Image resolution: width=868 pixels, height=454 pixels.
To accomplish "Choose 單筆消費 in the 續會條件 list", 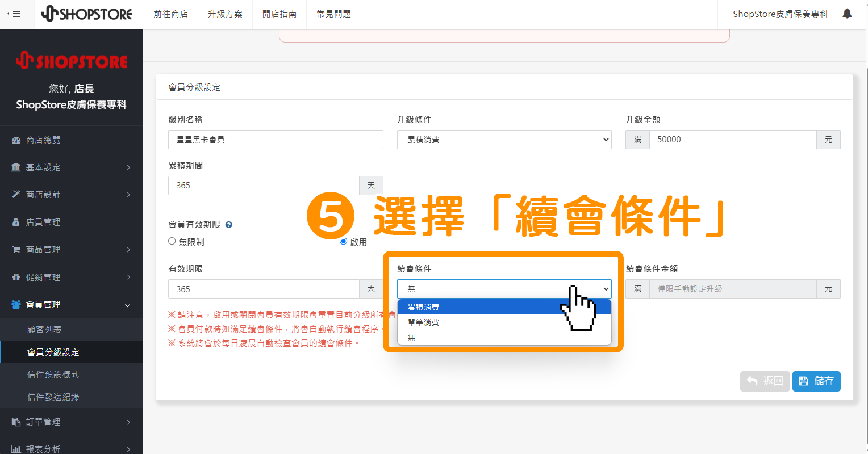I will point(504,322).
